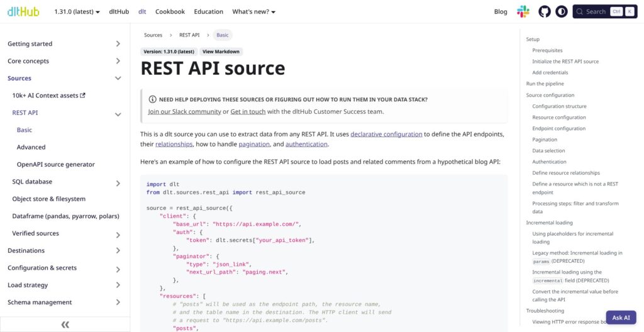Expand the Schema management chevron

tap(118, 302)
